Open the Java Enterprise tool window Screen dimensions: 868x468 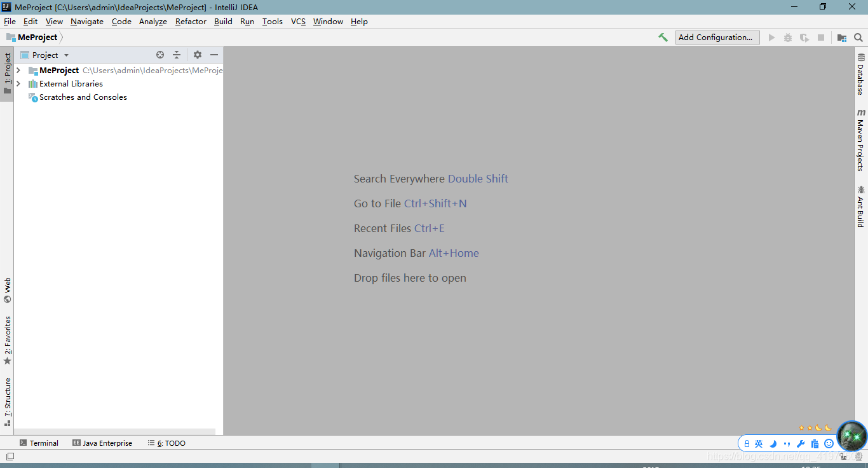click(x=102, y=443)
